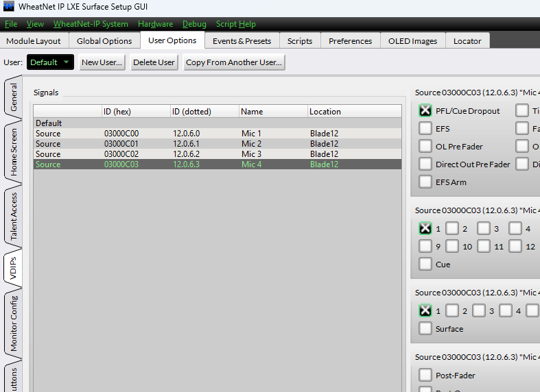The height and width of the screenshot is (392, 540).
Task: Enable Direct Out Pre Fader checkbox
Action: coord(425,164)
